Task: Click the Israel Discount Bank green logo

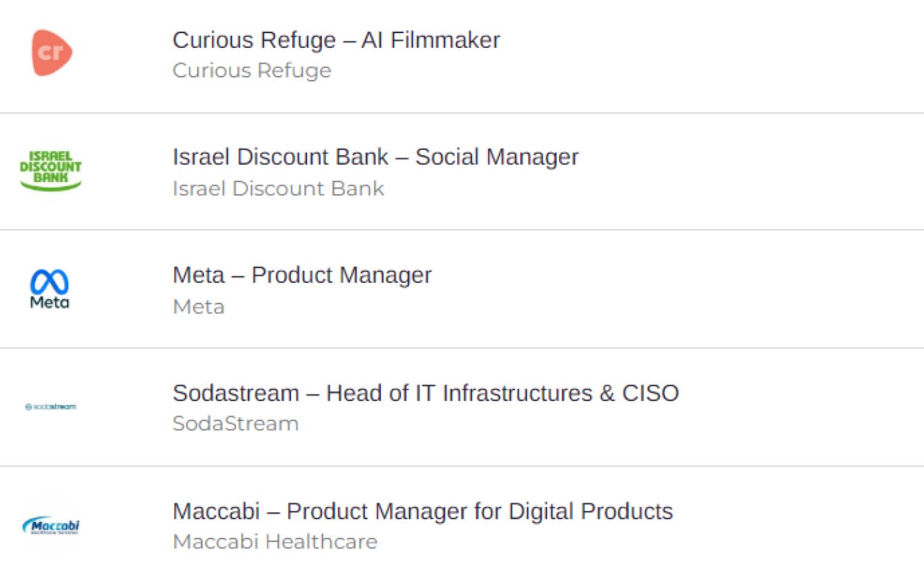Action: pos(51,171)
